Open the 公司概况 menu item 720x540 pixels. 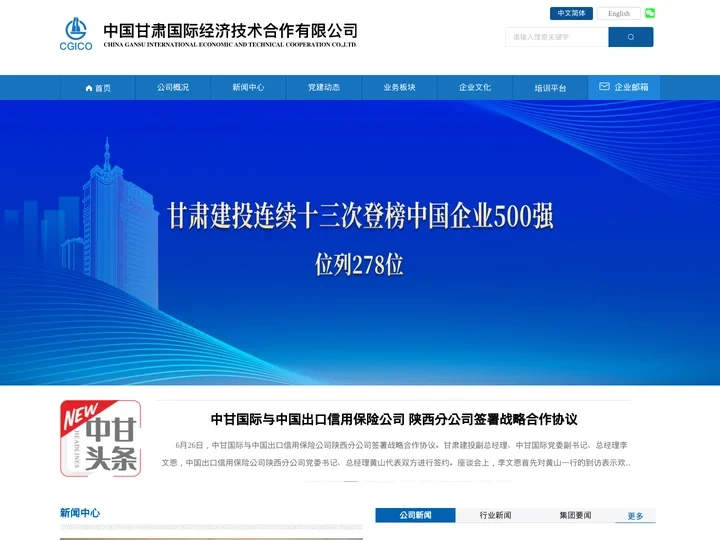click(173, 87)
